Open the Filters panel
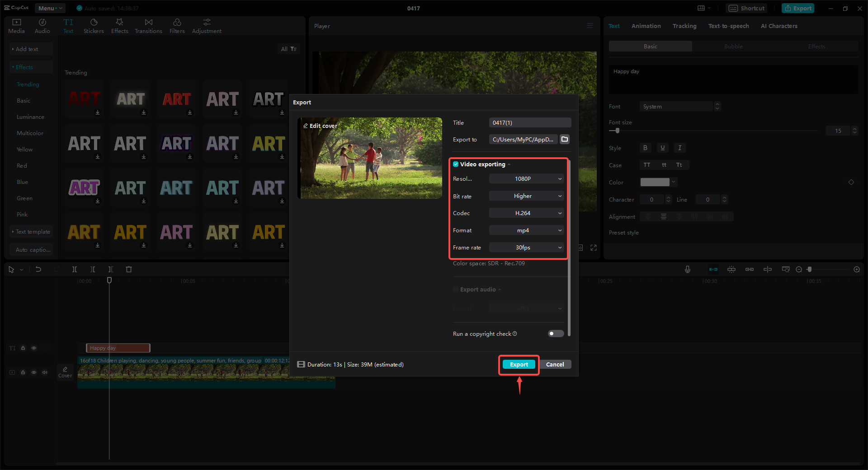This screenshot has width=868, height=470. (x=177, y=25)
